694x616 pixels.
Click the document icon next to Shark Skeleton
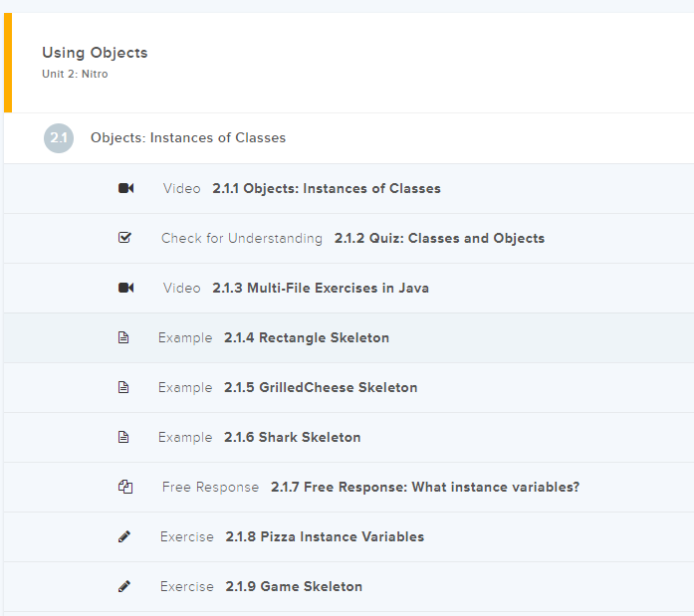[x=124, y=437]
